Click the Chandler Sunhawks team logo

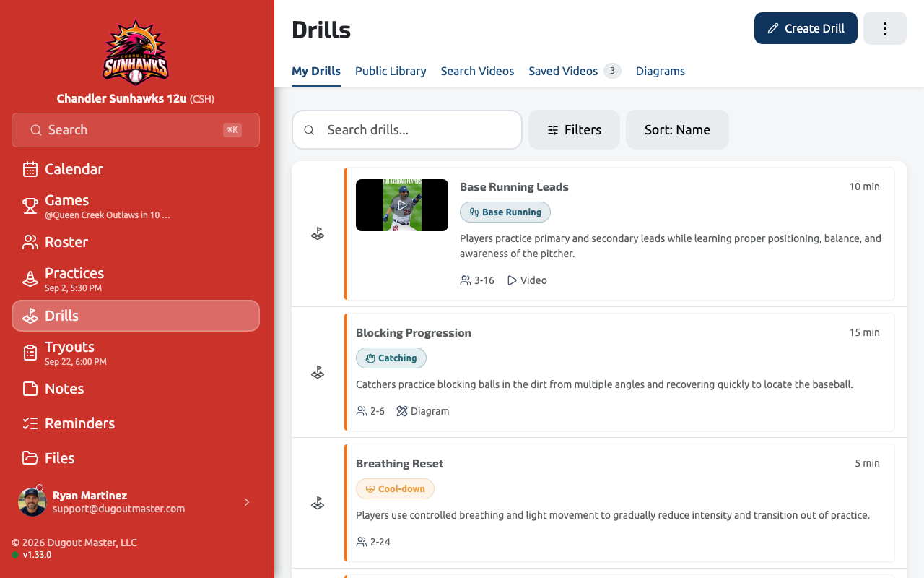point(136,53)
